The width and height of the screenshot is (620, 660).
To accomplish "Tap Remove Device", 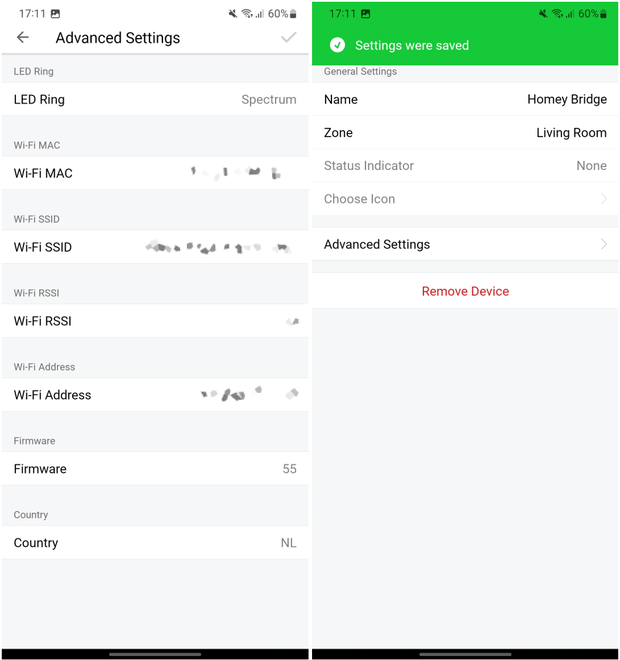I will tap(465, 291).
